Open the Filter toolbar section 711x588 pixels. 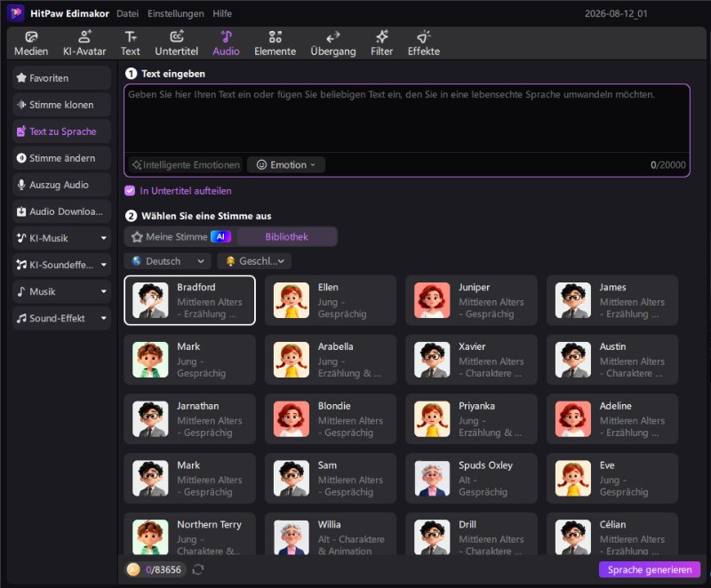381,44
